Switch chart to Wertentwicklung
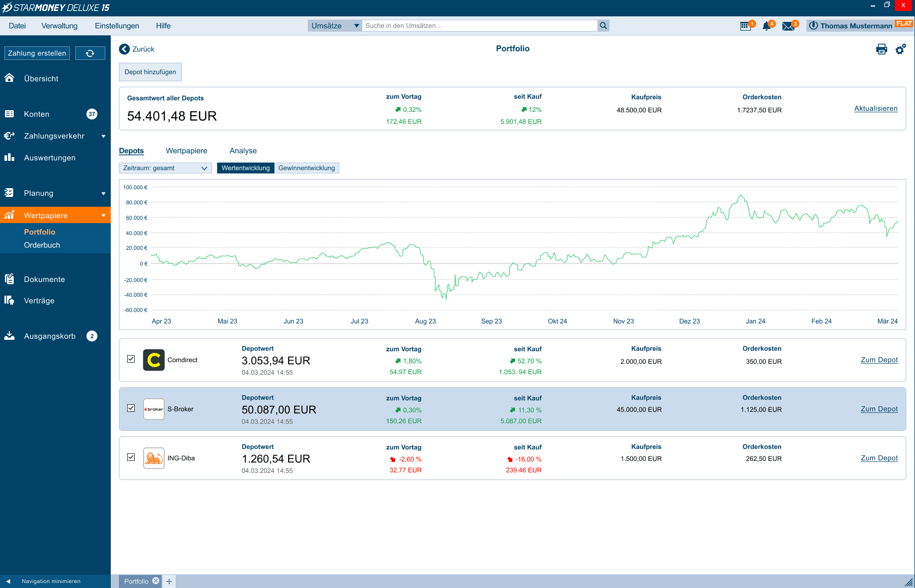 [246, 168]
